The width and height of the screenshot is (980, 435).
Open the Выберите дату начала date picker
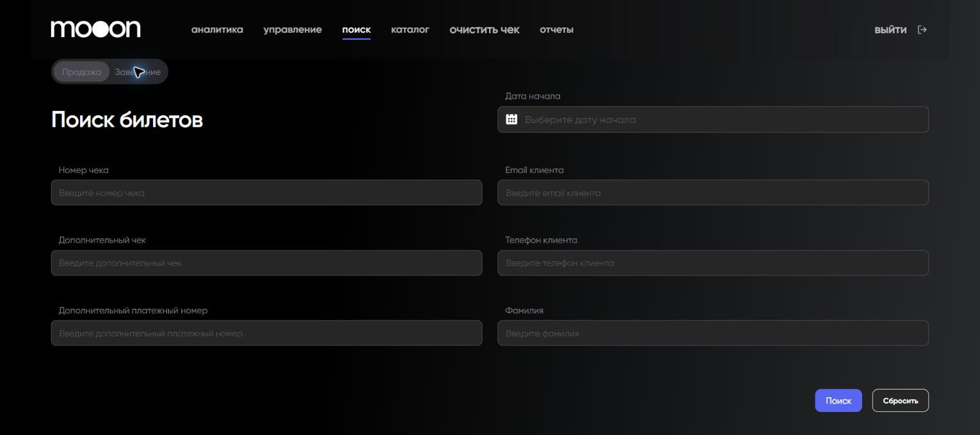point(713,119)
